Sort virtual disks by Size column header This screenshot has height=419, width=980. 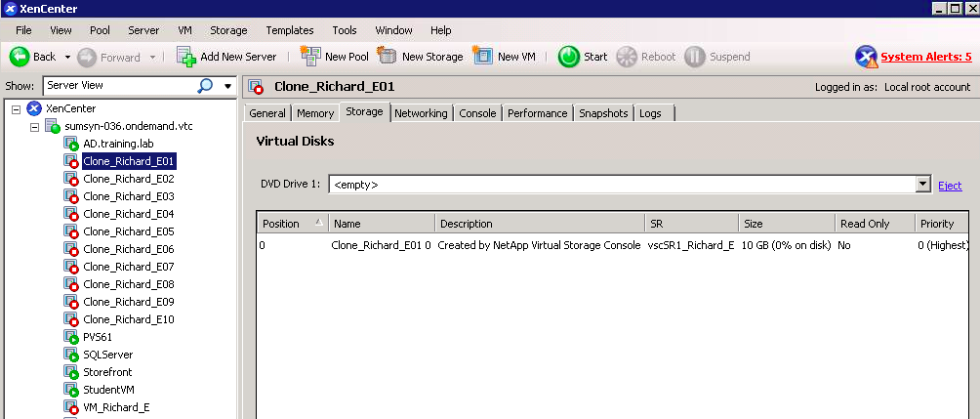785,224
